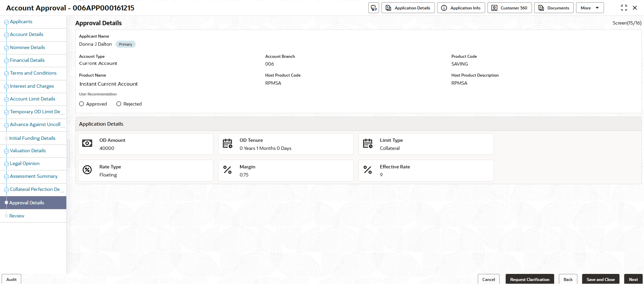Navigate to Legal Opinion step
Image resolution: width=644 pixels, height=284 pixels.
point(25,163)
